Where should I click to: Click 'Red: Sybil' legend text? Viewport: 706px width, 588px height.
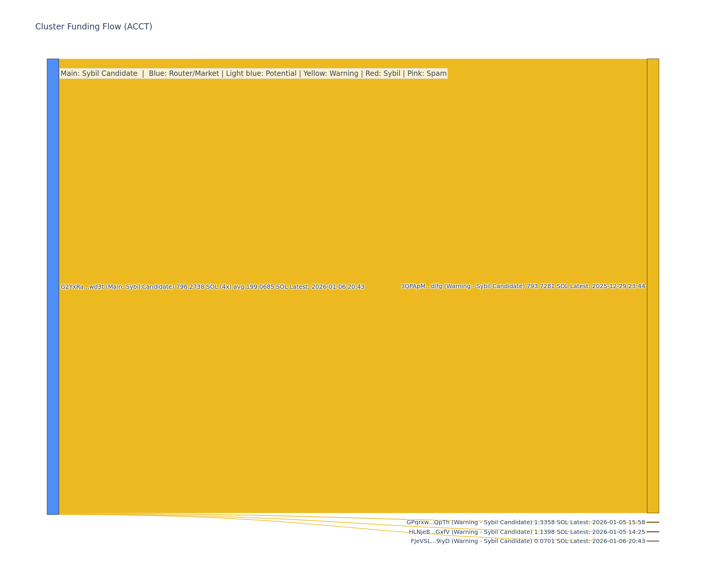tap(383, 73)
